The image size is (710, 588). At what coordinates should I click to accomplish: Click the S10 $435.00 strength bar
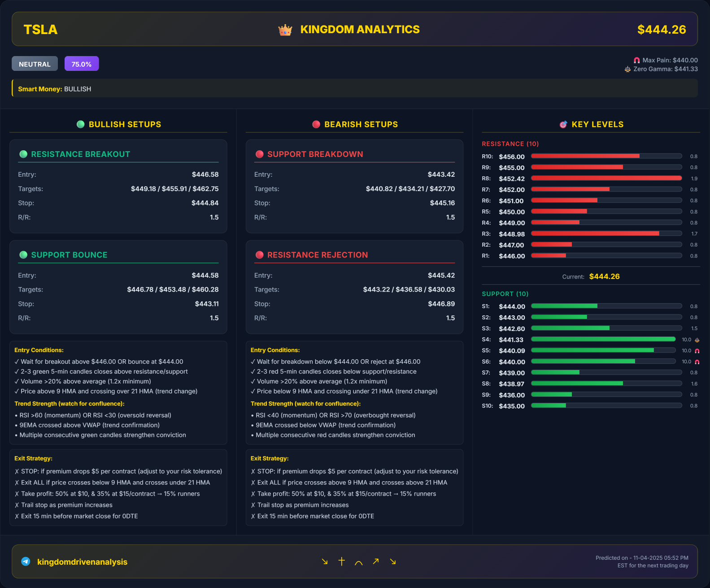(606, 405)
